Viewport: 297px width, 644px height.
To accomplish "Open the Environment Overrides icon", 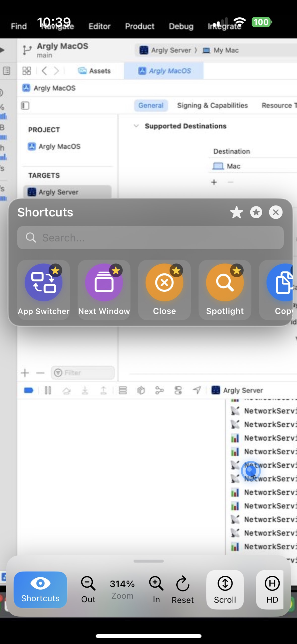I will pos(178,391).
